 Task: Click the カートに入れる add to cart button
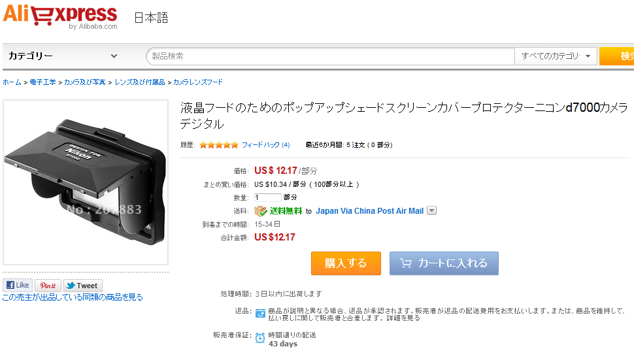(444, 263)
